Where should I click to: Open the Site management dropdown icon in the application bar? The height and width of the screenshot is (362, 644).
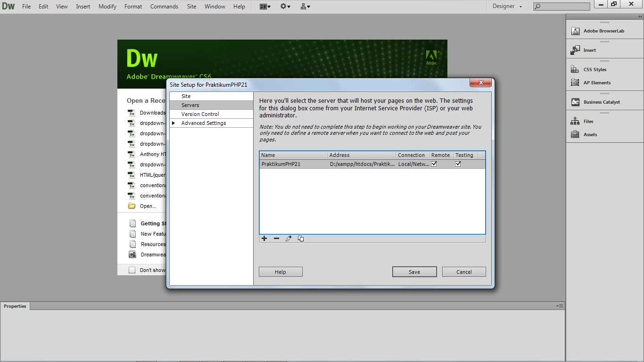coord(305,7)
